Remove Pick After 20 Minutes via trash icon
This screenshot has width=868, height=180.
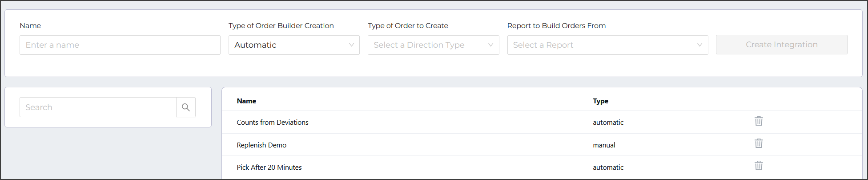(x=759, y=166)
